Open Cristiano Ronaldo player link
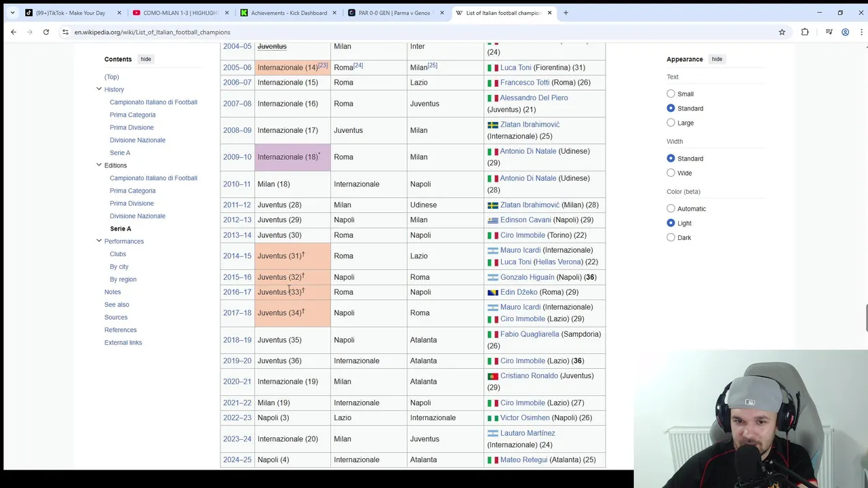 (529, 375)
